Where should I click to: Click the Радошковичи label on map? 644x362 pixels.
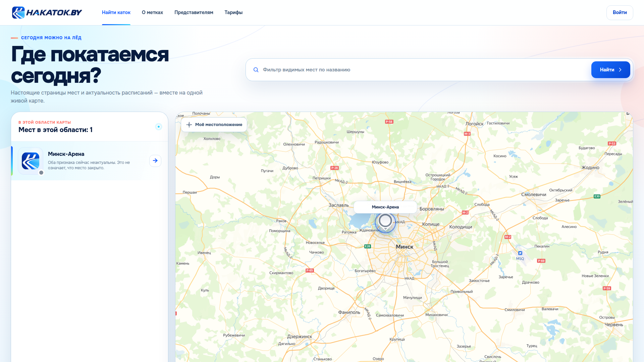[x=327, y=142]
